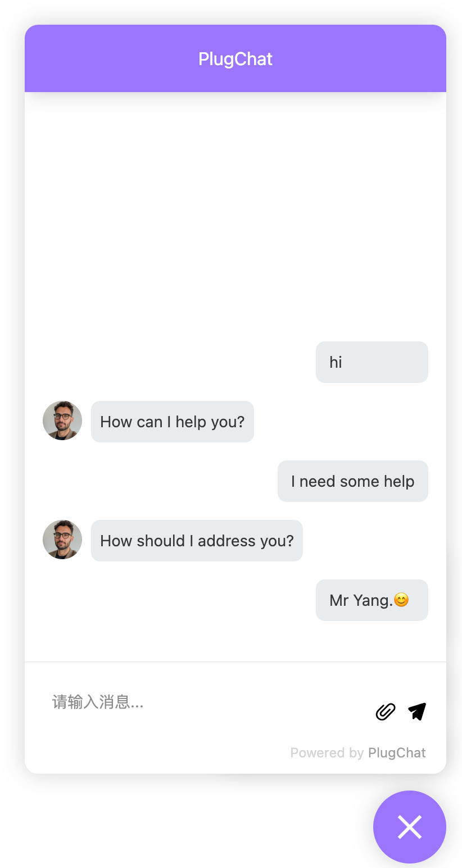Close chat widget with purple X button
462x868 pixels.
tap(410, 827)
